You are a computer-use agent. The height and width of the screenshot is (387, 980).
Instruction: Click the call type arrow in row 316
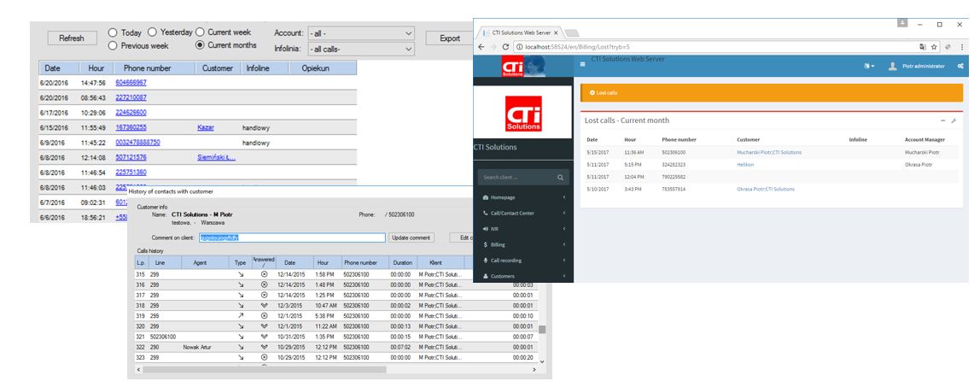click(241, 285)
